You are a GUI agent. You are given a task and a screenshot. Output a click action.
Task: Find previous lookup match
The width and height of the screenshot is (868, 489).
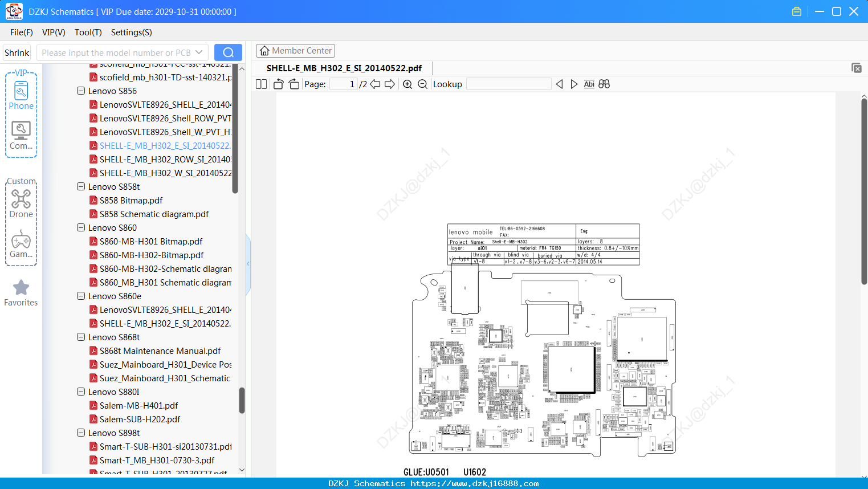559,84
